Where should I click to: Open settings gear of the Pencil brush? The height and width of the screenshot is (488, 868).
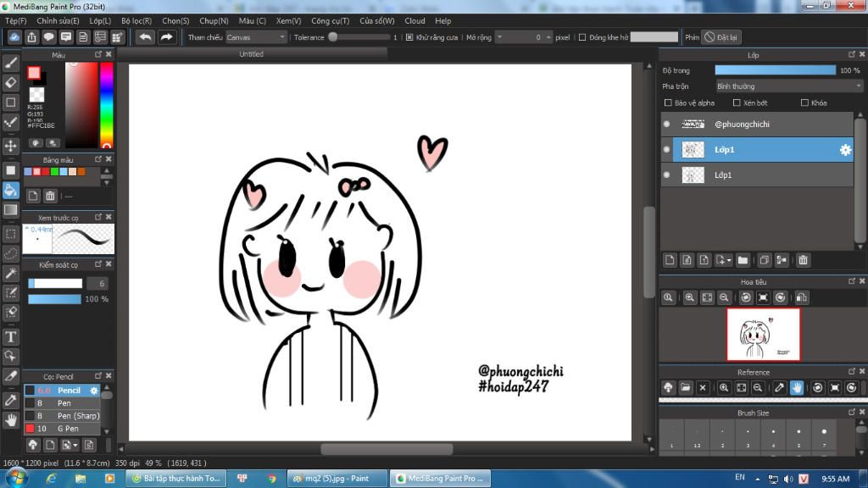click(93, 391)
